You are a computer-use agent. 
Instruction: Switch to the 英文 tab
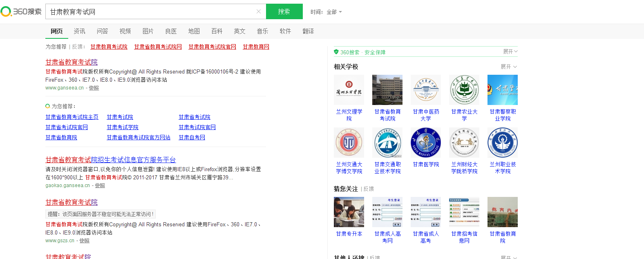[239, 31]
